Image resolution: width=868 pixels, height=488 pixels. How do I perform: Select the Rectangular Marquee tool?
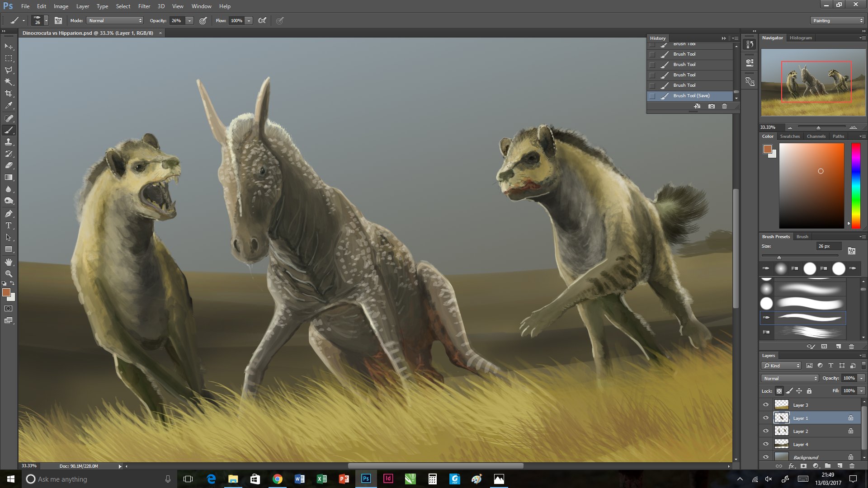point(9,58)
